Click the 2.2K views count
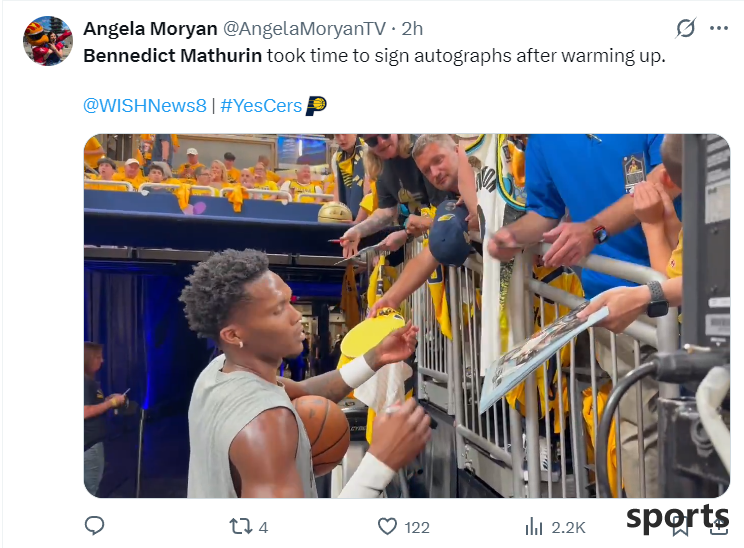 [568, 528]
